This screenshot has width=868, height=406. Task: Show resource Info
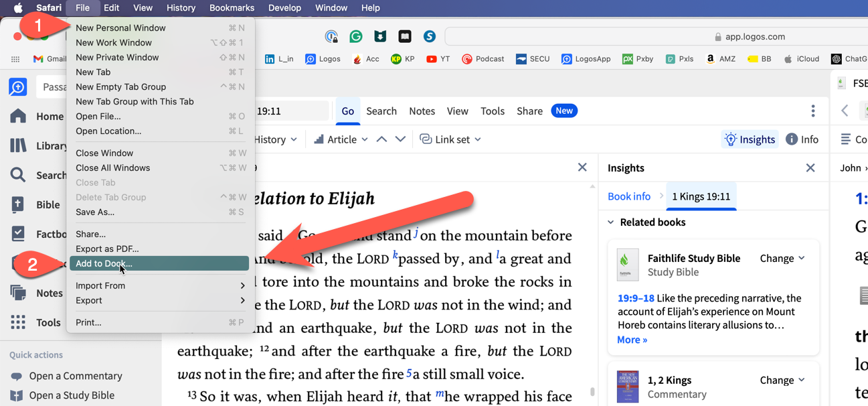802,139
